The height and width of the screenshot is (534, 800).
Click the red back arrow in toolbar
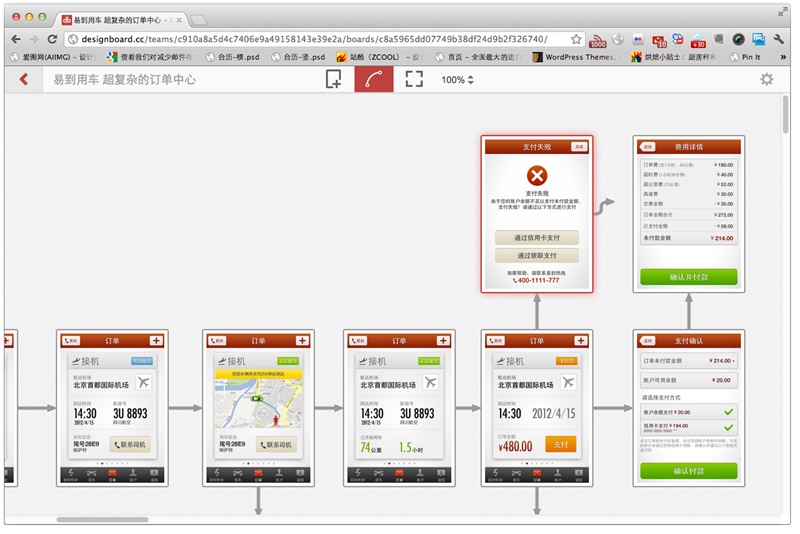(x=24, y=79)
